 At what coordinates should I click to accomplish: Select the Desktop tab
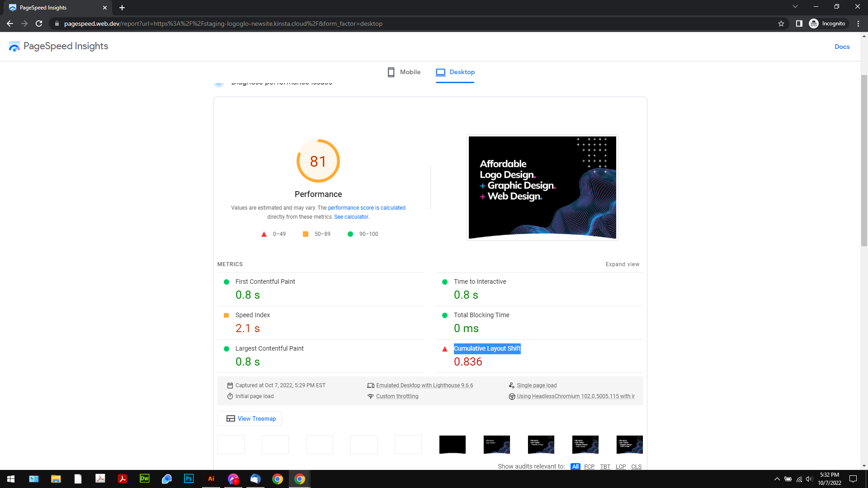point(455,72)
